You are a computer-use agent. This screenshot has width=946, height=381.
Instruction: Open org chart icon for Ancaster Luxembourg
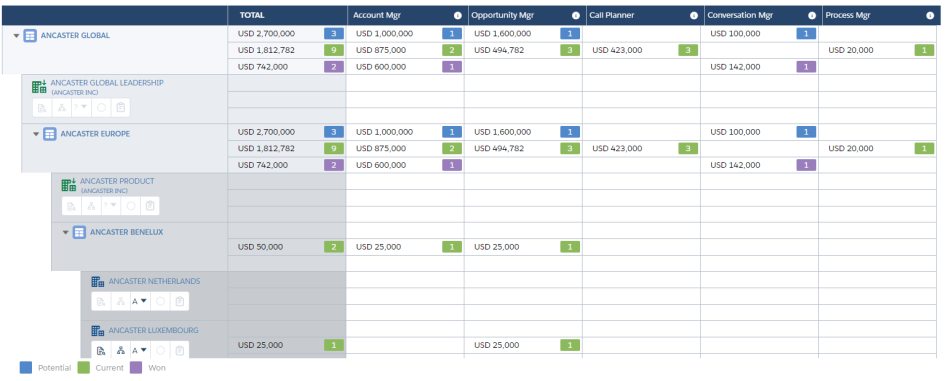[x=120, y=350]
